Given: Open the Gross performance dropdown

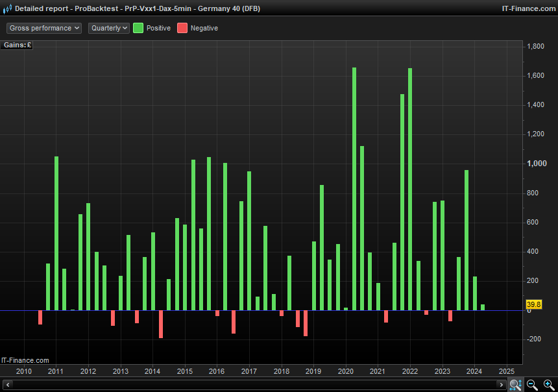Looking at the screenshot, I should click(44, 28).
